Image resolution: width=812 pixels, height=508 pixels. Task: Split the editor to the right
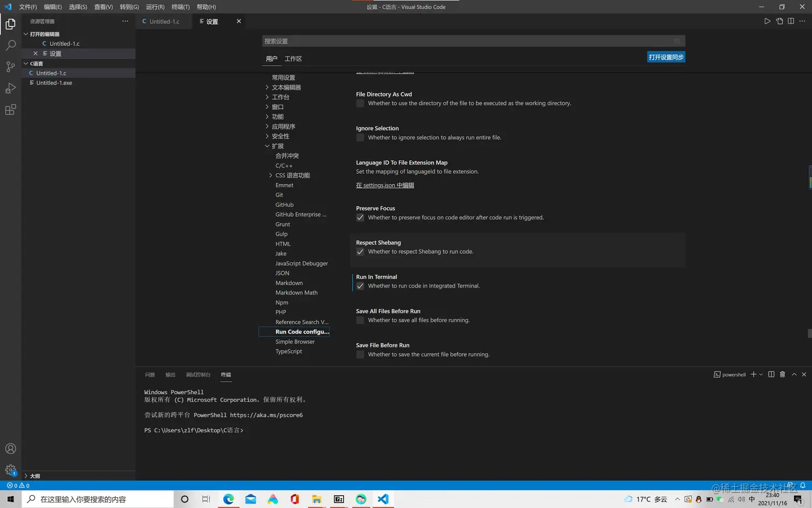point(791,22)
